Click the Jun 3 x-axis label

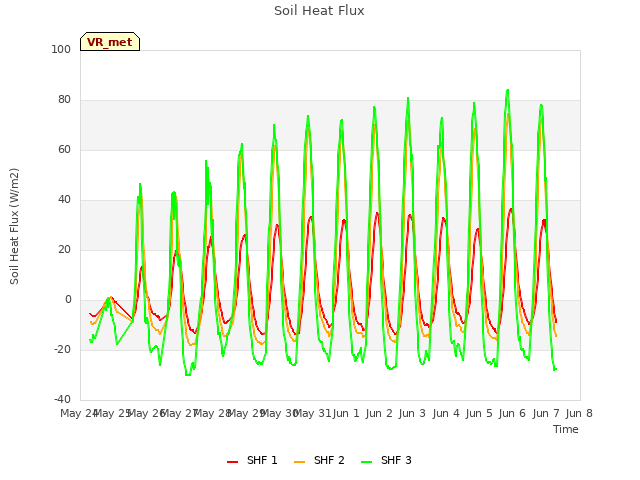pos(412,413)
